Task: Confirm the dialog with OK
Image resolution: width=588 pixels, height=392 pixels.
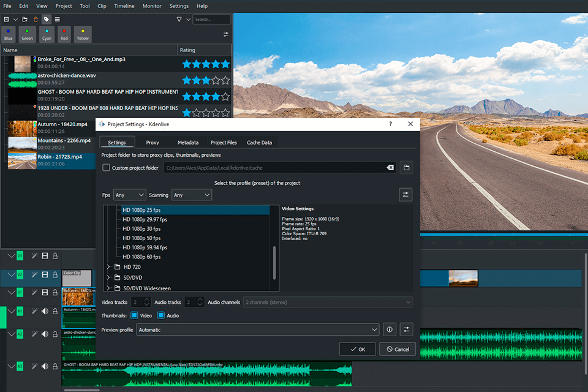Action: (x=358, y=349)
